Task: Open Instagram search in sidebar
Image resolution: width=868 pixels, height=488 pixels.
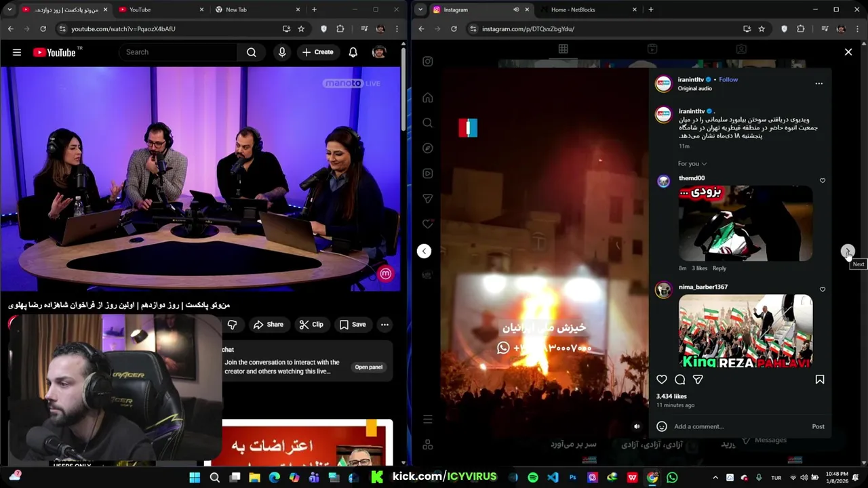Action: (428, 123)
